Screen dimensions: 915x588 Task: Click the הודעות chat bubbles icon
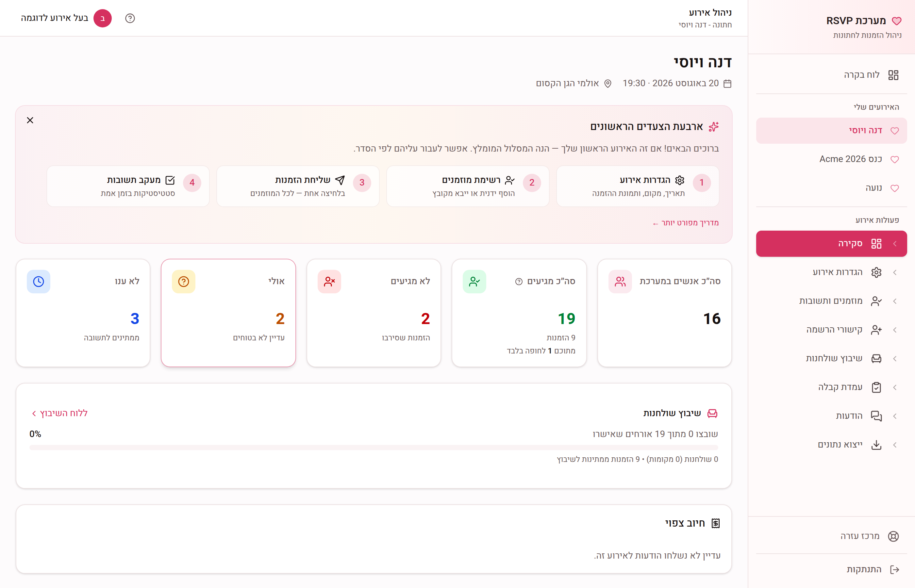point(876,416)
